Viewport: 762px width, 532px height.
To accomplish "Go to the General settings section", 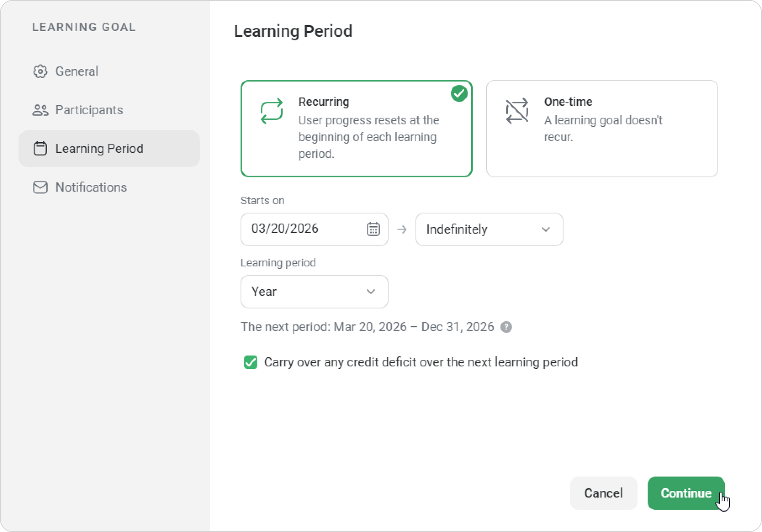I will [77, 71].
